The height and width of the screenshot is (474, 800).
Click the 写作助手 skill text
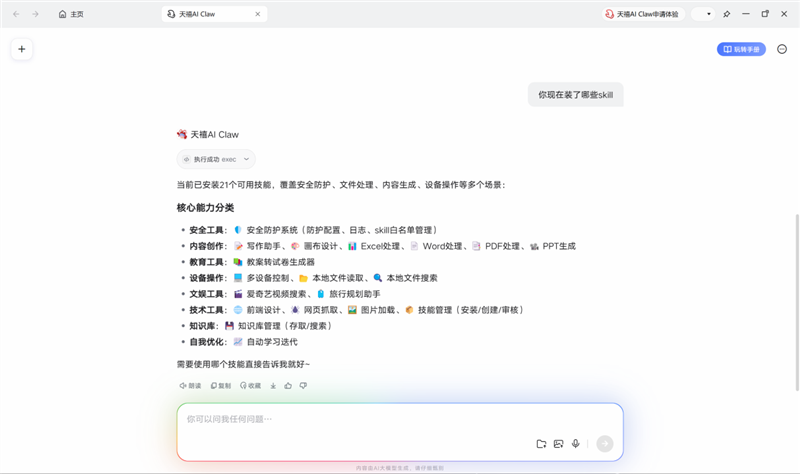click(264, 246)
